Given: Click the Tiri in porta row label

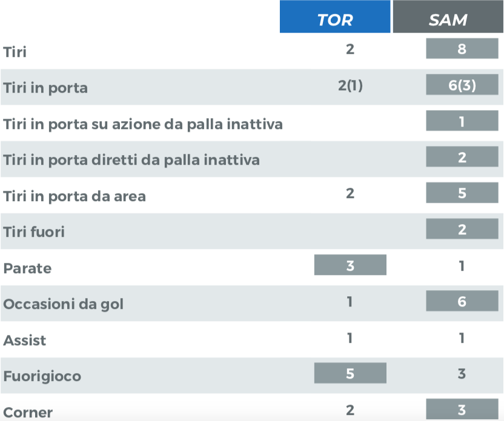Looking at the screenshot, I should 45,88.
